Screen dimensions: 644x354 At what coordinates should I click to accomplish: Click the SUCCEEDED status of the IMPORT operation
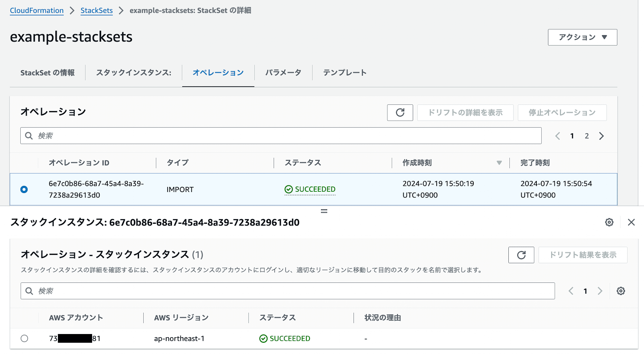tap(310, 189)
